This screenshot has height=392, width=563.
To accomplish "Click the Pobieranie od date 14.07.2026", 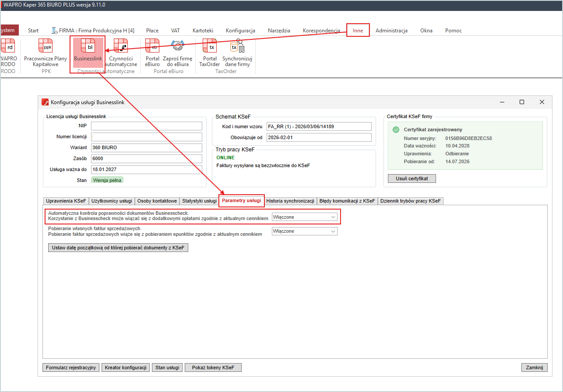I will (x=458, y=162).
